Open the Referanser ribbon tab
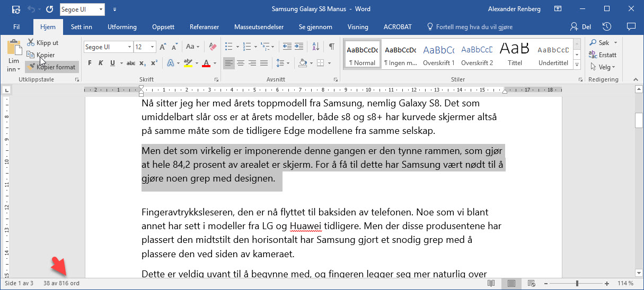The width and height of the screenshot is (644, 290). point(204,27)
